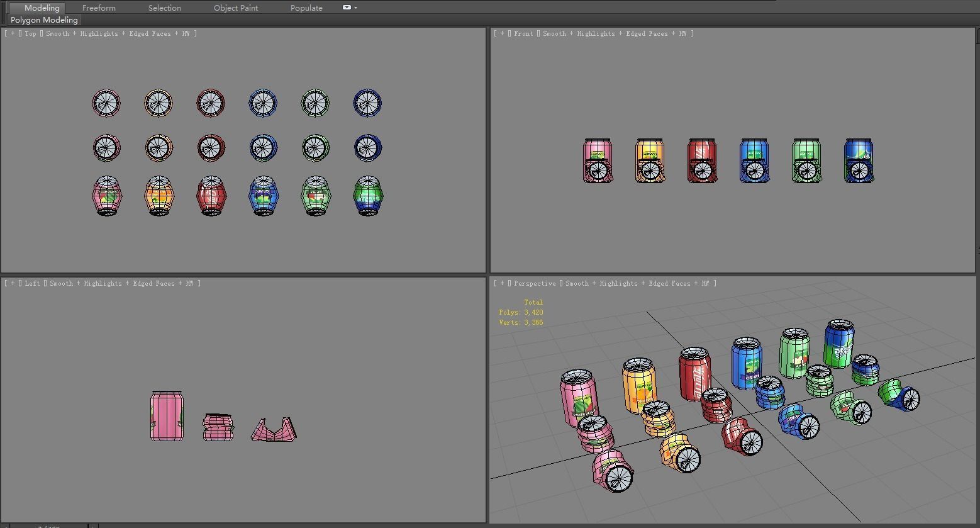Open the ribbon options dropdown arrow
The width and height of the screenshot is (980, 528).
[355, 8]
